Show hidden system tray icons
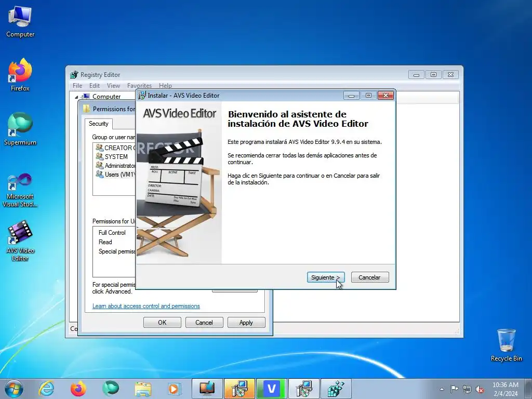532x399 pixels. click(442, 389)
